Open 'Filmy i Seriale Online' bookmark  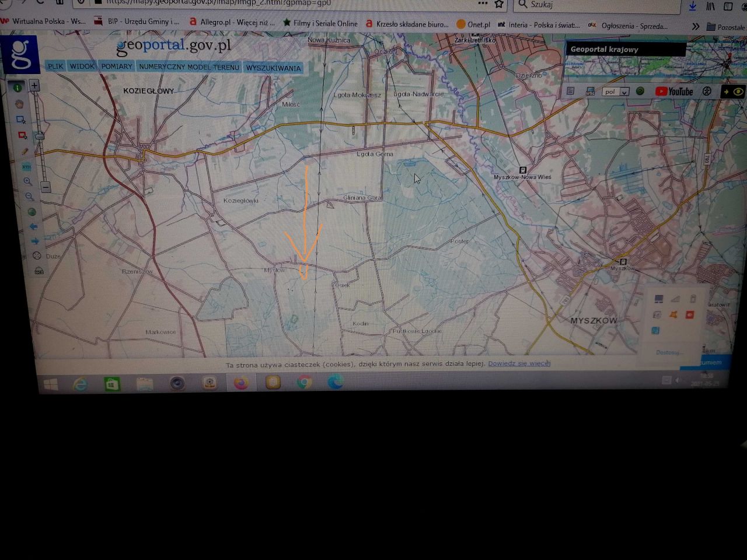320,23
